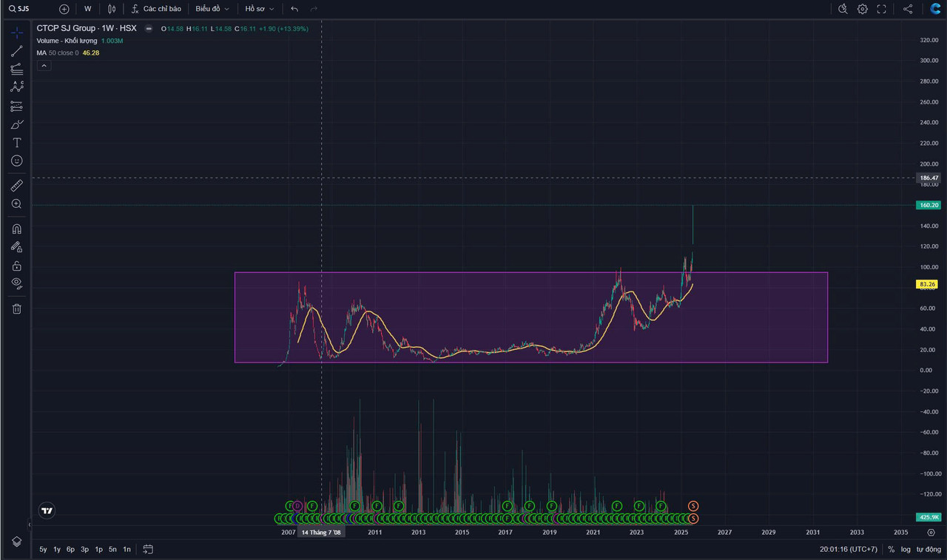
Task: Click the TradingView logo on chart
Action: click(47, 510)
